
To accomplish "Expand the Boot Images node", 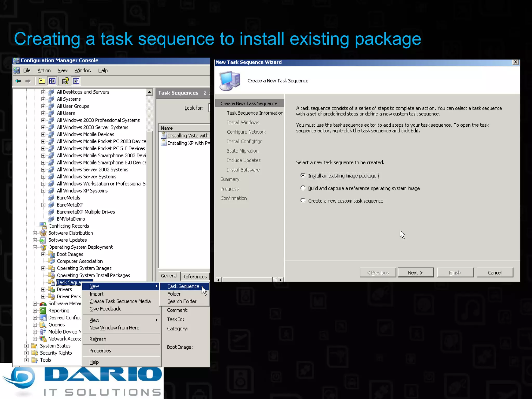I will [43, 254].
